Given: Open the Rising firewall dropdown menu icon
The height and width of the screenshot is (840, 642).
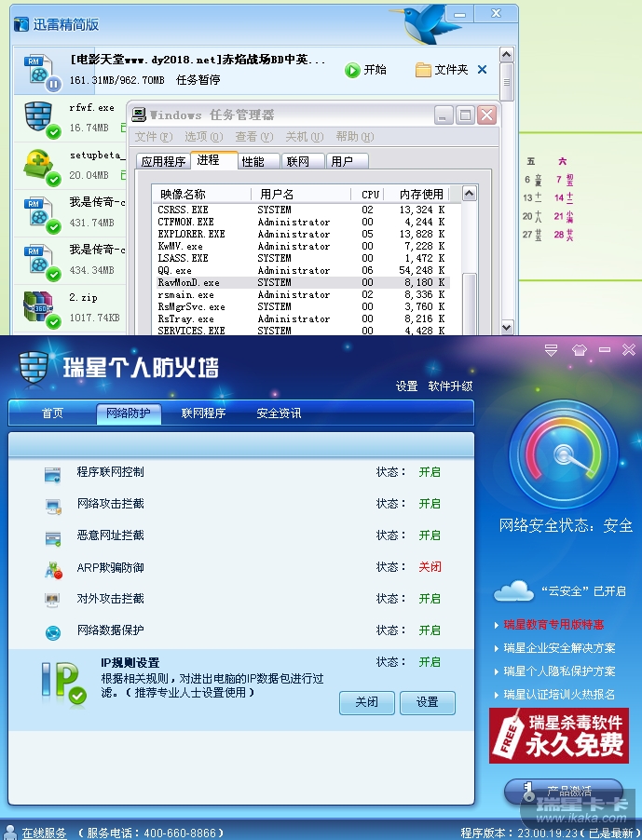Looking at the screenshot, I should coord(551,350).
